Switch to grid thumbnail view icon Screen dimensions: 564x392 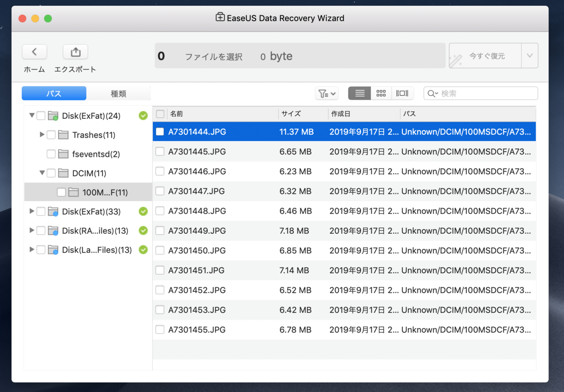pyautogui.click(x=381, y=93)
